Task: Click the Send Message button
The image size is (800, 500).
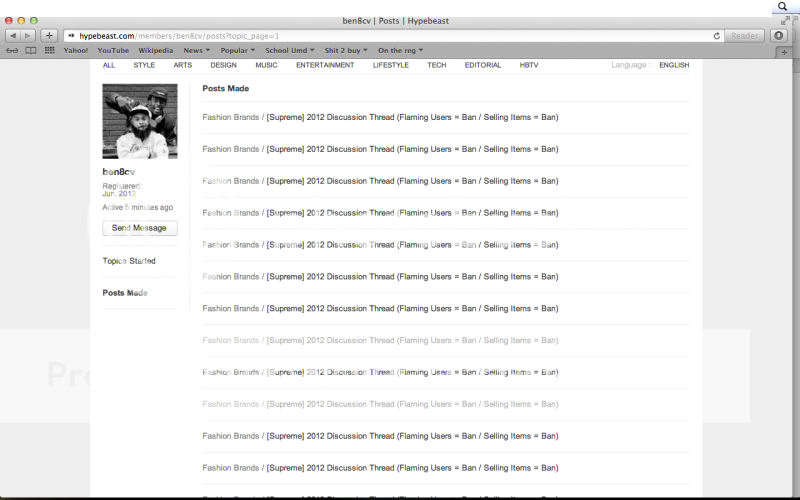Action: tap(140, 228)
